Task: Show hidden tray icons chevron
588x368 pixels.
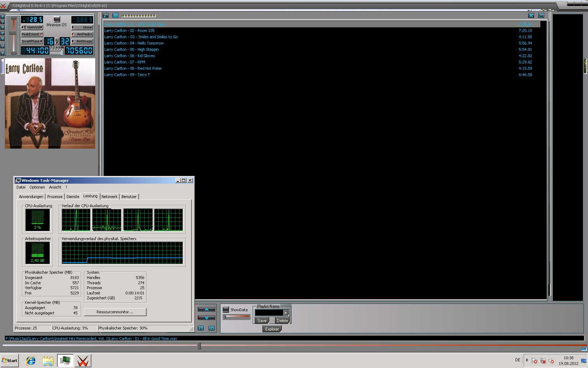Action: [527, 360]
